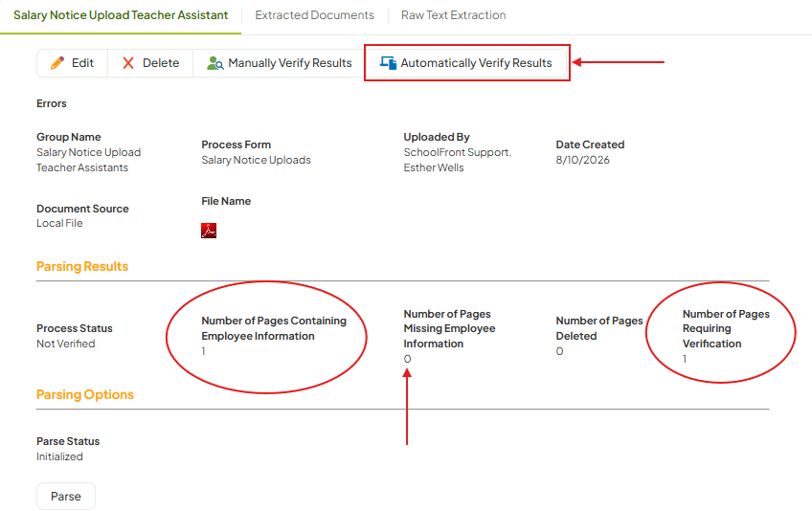Viewport: 812px width, 511px height.
Task: Open the PDF file icon under File Name
Action: 209,231
